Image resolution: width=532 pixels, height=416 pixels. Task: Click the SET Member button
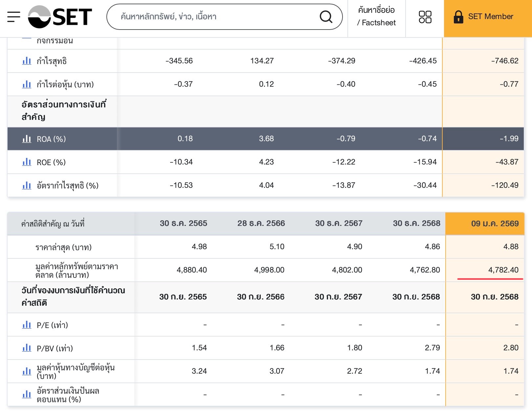pyautogui.click(x=488, y=17)
